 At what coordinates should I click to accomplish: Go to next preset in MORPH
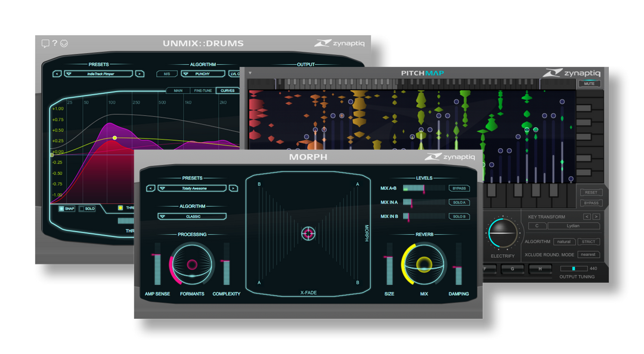pos(233,188)
